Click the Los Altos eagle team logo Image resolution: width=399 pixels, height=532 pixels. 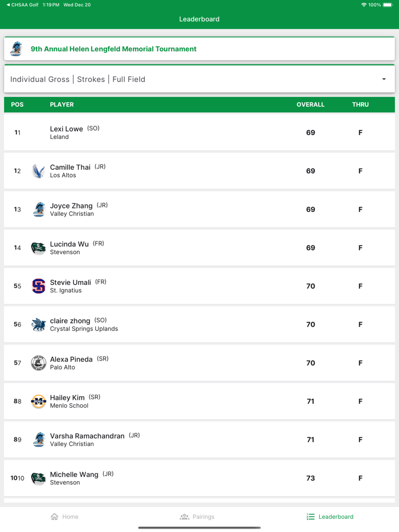tap(38, 171)
